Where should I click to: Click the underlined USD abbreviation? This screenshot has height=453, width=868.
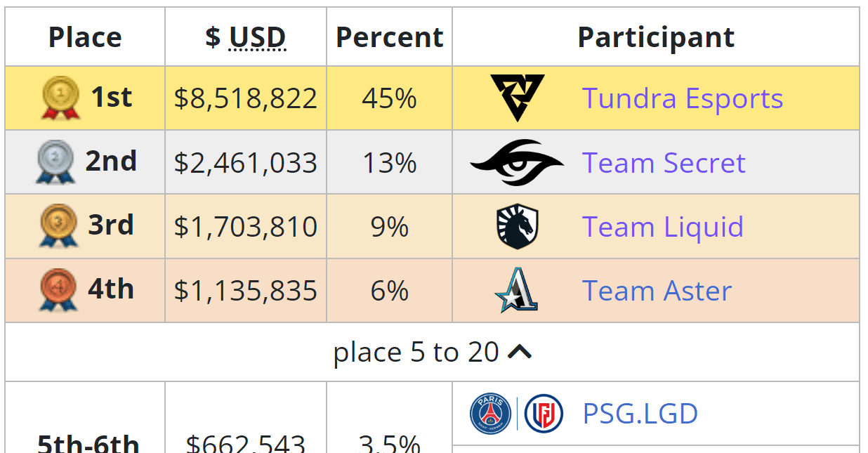pyautogui.click(x=258, y=37)
